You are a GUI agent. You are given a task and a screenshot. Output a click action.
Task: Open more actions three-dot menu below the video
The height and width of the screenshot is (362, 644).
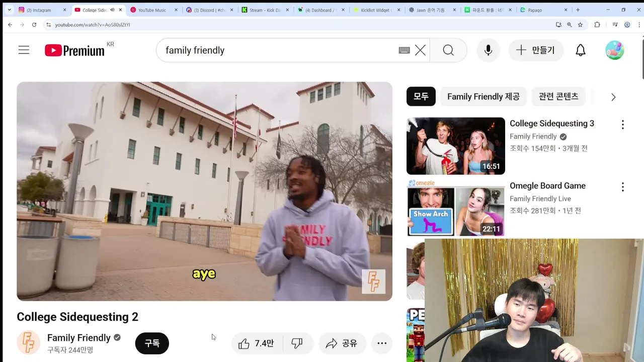coord(382,343)
